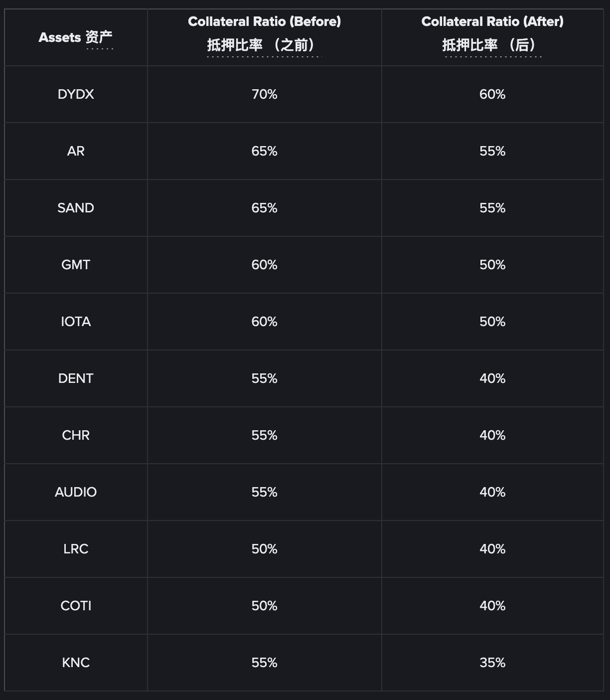Select the AUDIO asset cell
Viewport: 610px width, 700px height.
click(x=76, y=492)
